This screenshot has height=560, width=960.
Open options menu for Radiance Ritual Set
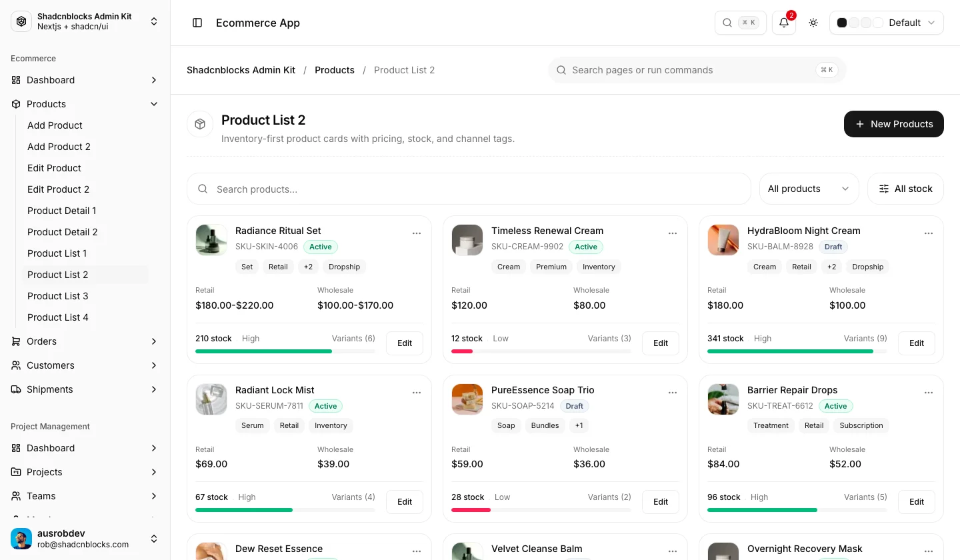pyautogui.click(x=417, y=233)
